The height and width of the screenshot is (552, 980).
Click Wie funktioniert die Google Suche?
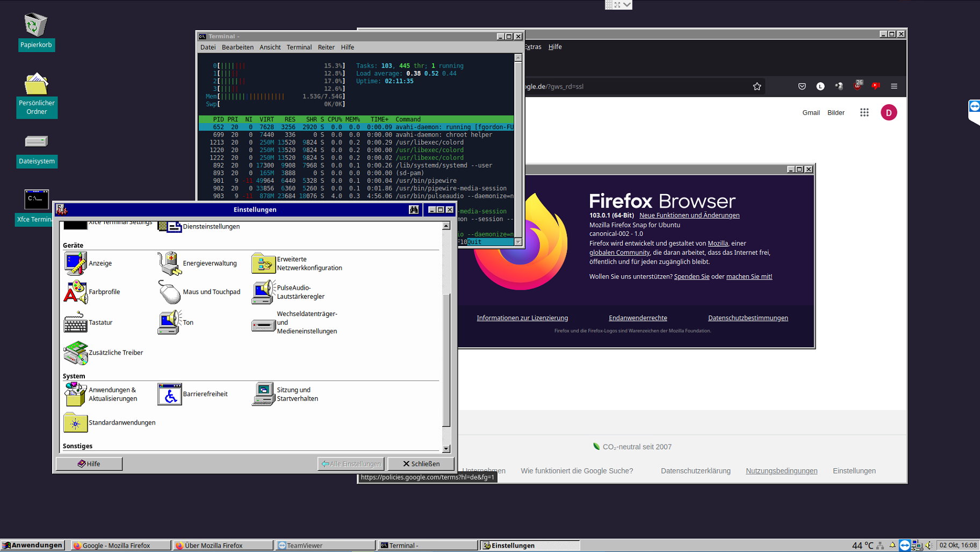[577, 471]
